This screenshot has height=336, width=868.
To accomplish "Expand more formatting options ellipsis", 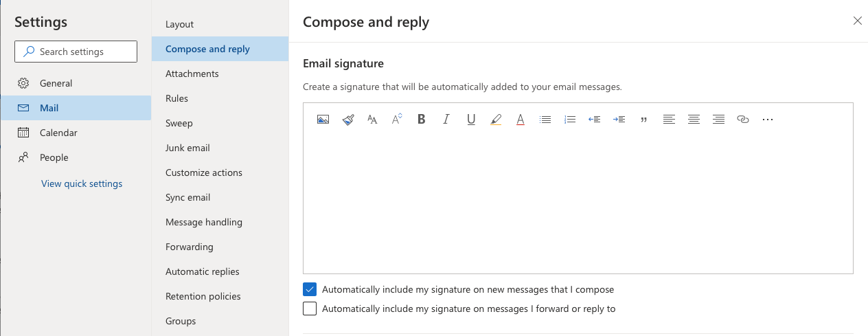I will (768, 120).
